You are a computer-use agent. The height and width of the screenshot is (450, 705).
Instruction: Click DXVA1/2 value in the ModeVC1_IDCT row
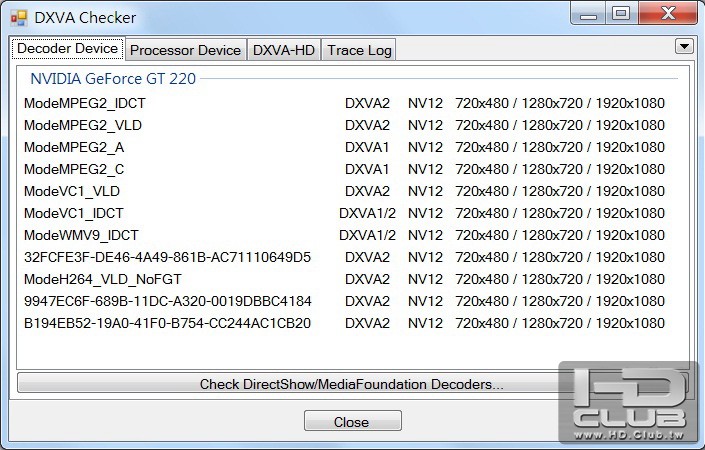coord(367,214)
